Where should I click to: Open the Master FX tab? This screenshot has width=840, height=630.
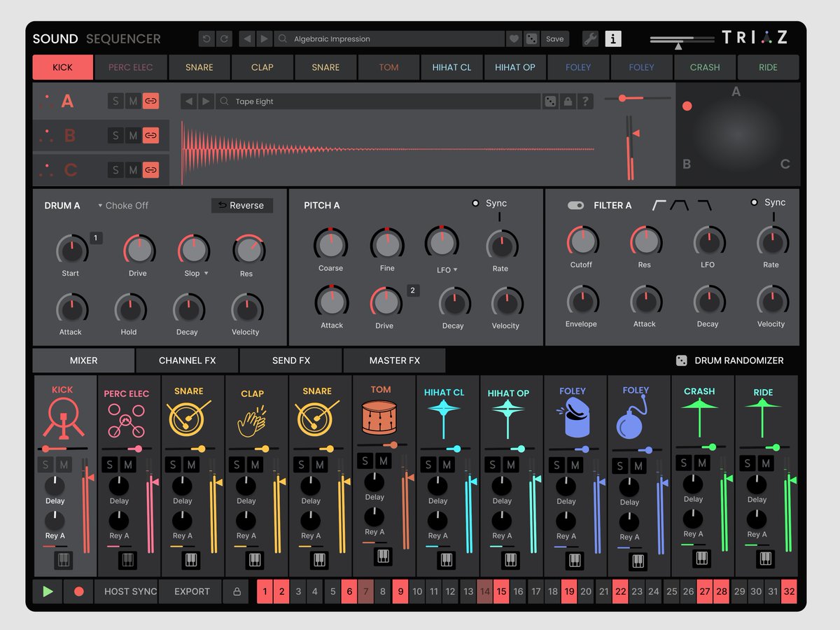coord(394,360)
